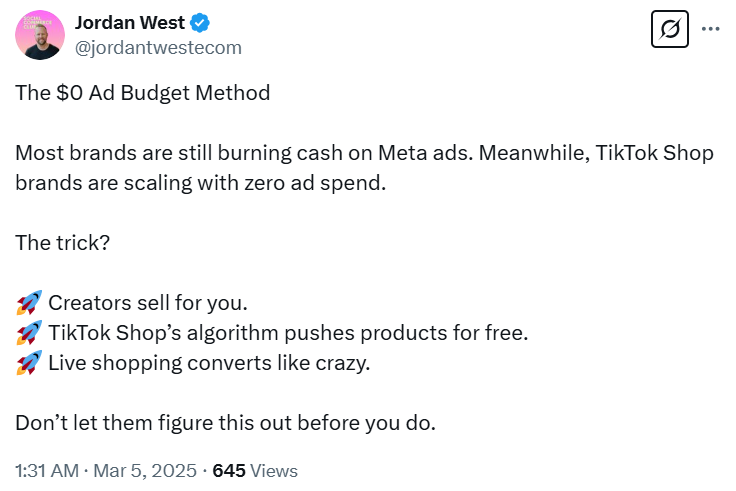Click "Don't let them figure this out" sentence
The image size is (736, 491).
225,423
